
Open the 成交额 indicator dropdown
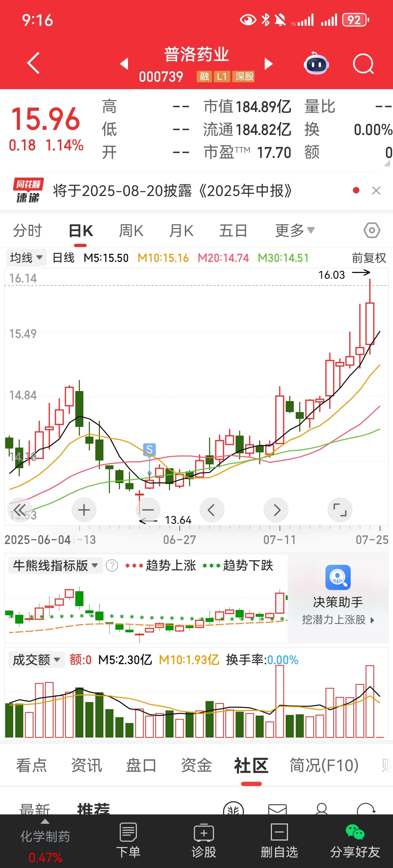click(36, 659)
